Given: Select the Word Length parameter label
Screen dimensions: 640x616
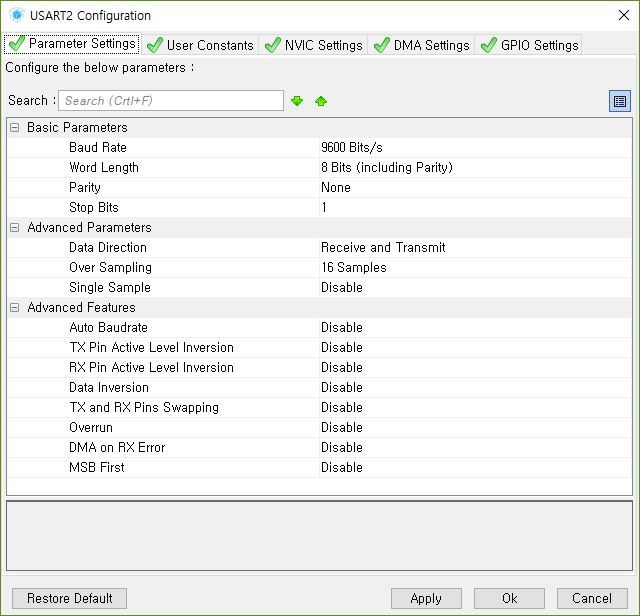Looking at the screenshot, I should tap(104, 167).
